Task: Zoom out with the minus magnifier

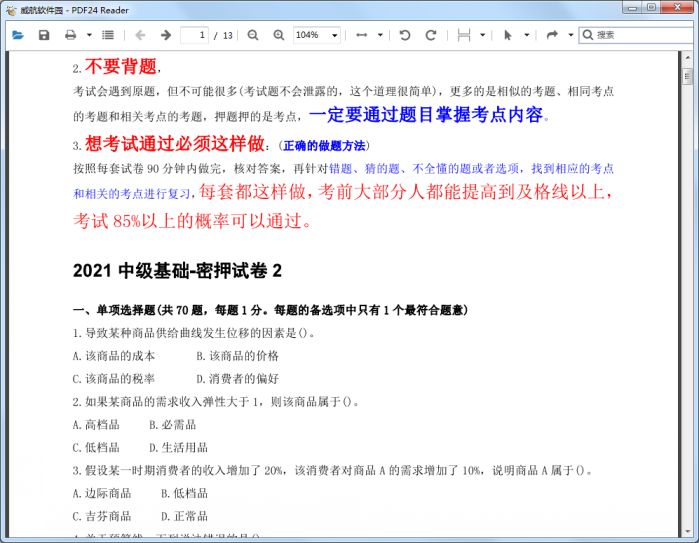Action: [x=253, y=35]
